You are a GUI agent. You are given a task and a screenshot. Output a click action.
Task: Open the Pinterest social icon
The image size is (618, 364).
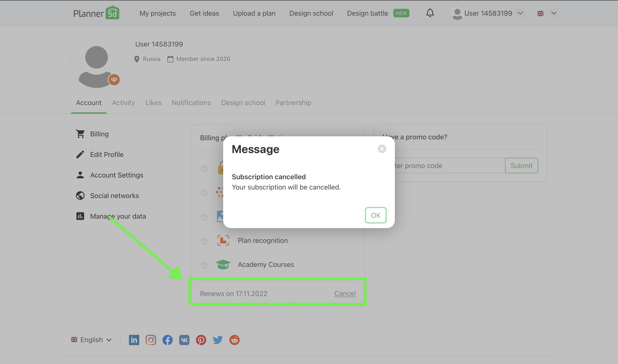tap(201, 340)
